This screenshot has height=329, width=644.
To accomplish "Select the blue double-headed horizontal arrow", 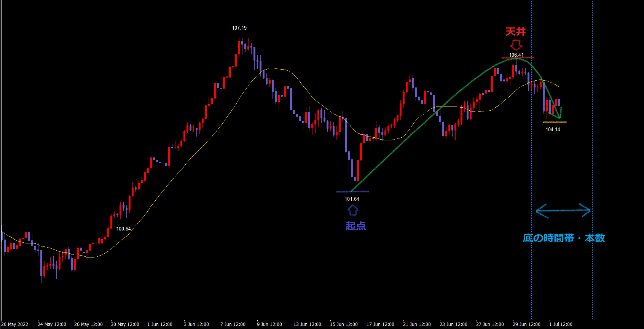I will (563, 210).
